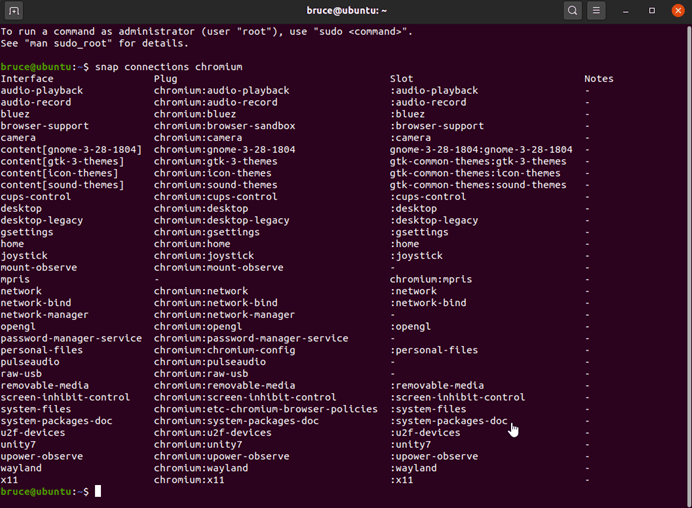This screenshot has height=508, width=692.
Task: Click 'gsettings' in the Interface column
Action: (x=27, y=232)
